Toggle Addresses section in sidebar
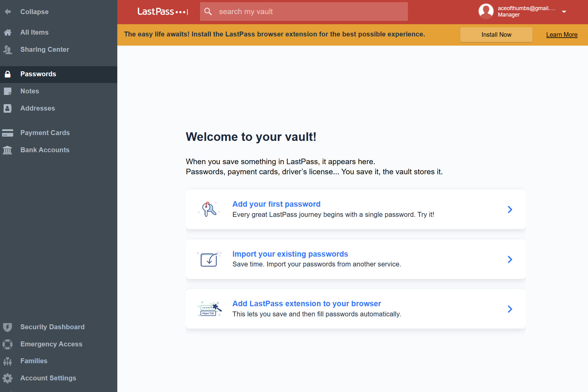588x392 pixels. click(x=58, y=108)
